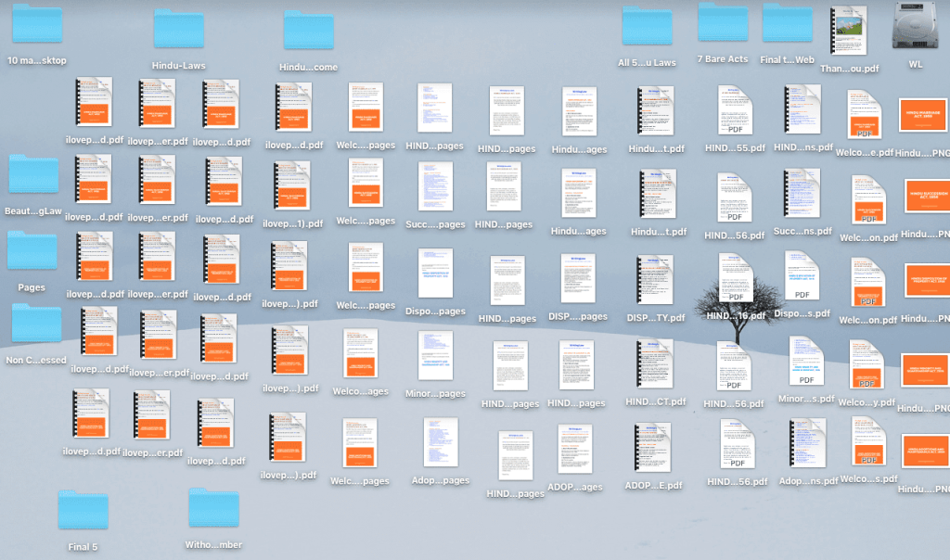Click the 'Welco...s.pdf' file name
Viewport: 950px width, 560px height.
click(868, 479)
